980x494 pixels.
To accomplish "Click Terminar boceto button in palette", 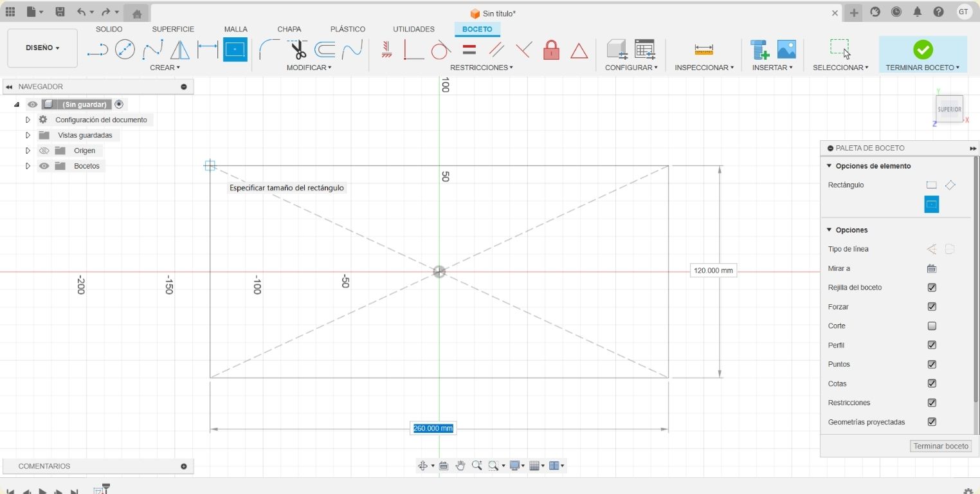I will pyautogui.click(x=941, y=446).
